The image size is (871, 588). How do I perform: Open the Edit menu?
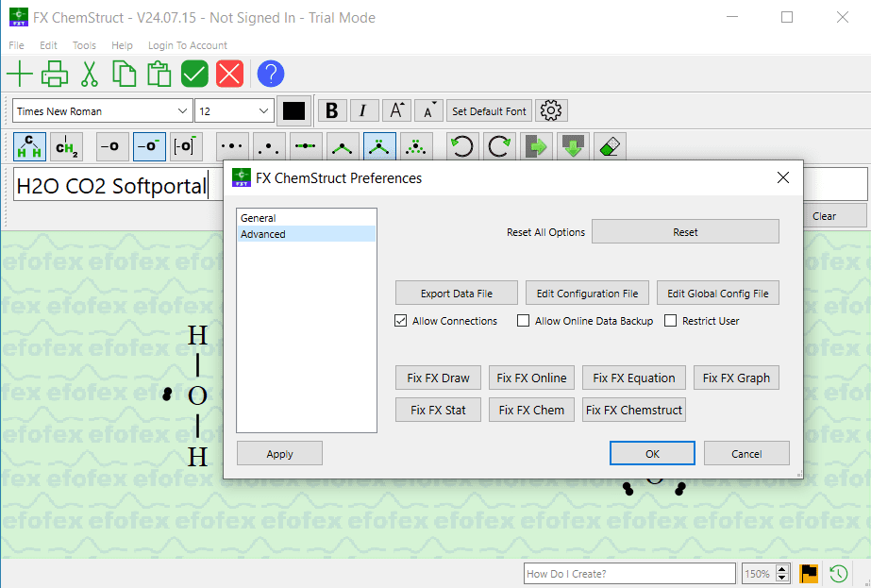pos(48,45)
